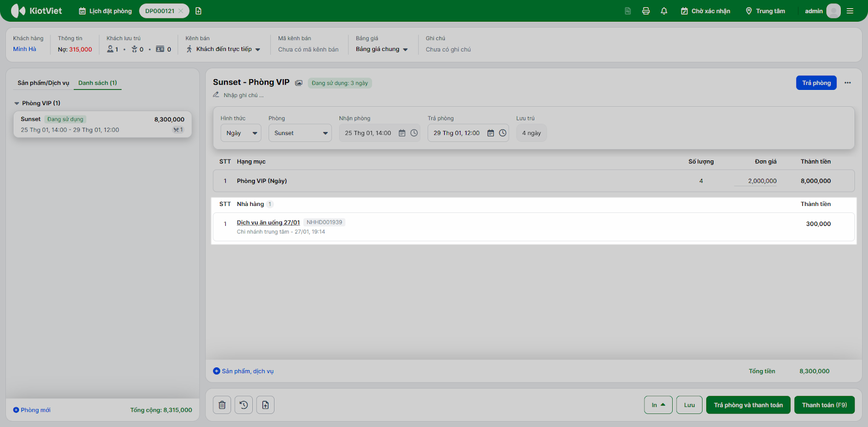Add a new room with Phòng mới
Screen dimensions: 868x427
[x=31, y=410]
